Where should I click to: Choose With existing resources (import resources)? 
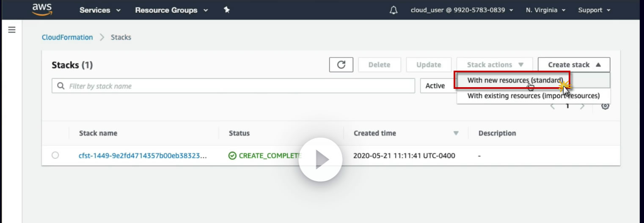(534, 96)
